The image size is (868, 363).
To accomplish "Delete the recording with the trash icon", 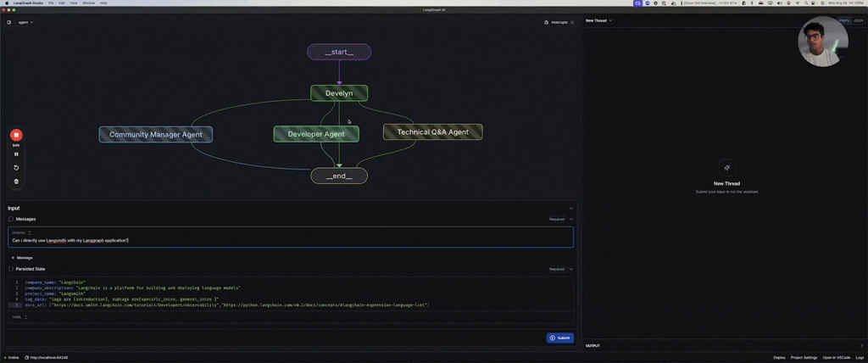I will click(x=16, y=181).
